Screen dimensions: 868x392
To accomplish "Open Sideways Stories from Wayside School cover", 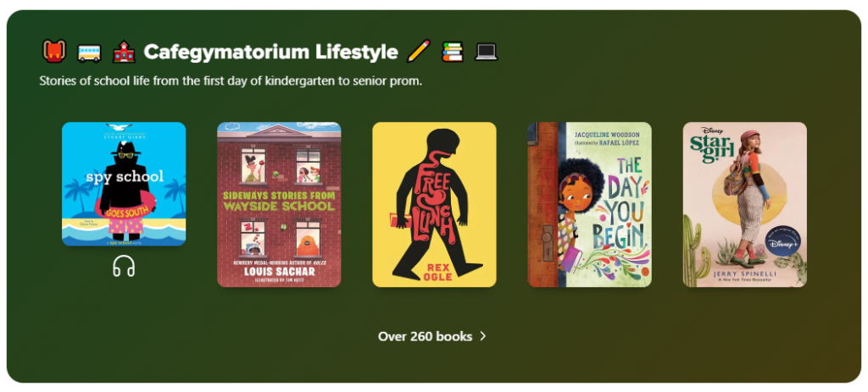I will tap(279, 205).
